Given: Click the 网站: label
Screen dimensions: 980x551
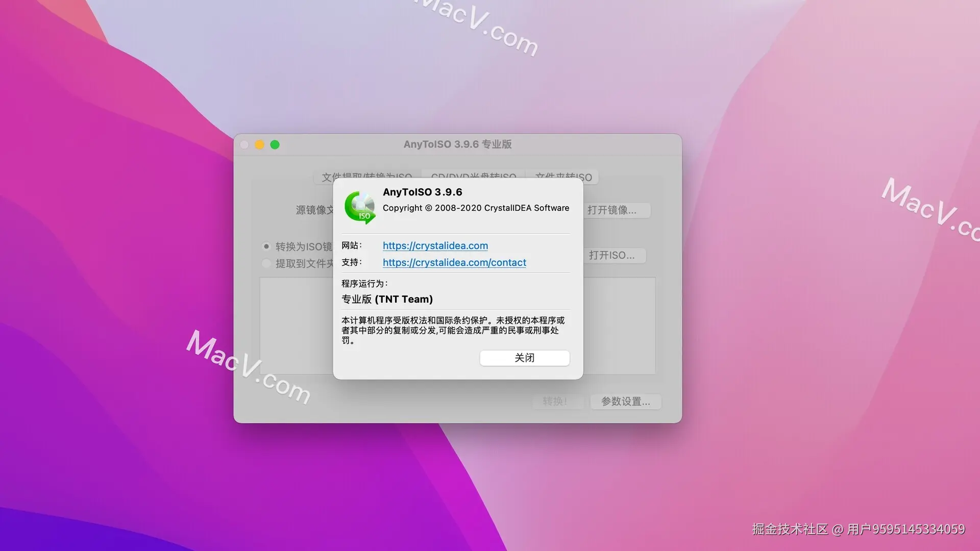Looking at the screenshot, I should pyautogui.click(x=352, y=245).
